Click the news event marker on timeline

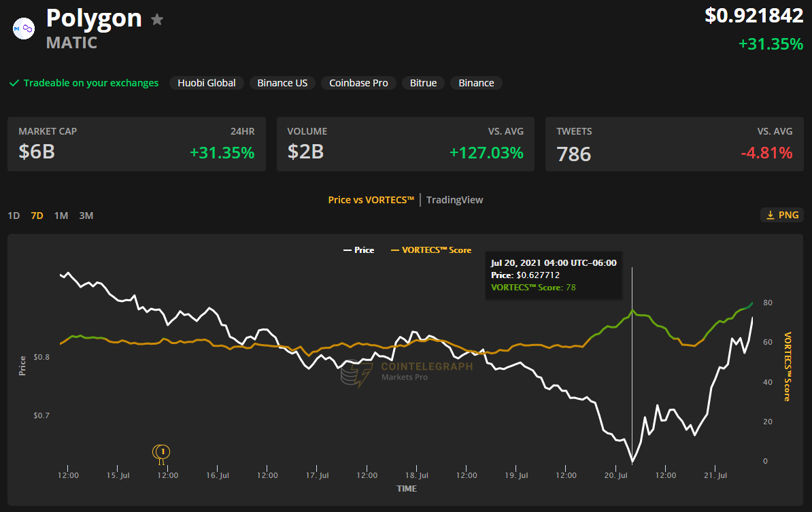(162, 451)
